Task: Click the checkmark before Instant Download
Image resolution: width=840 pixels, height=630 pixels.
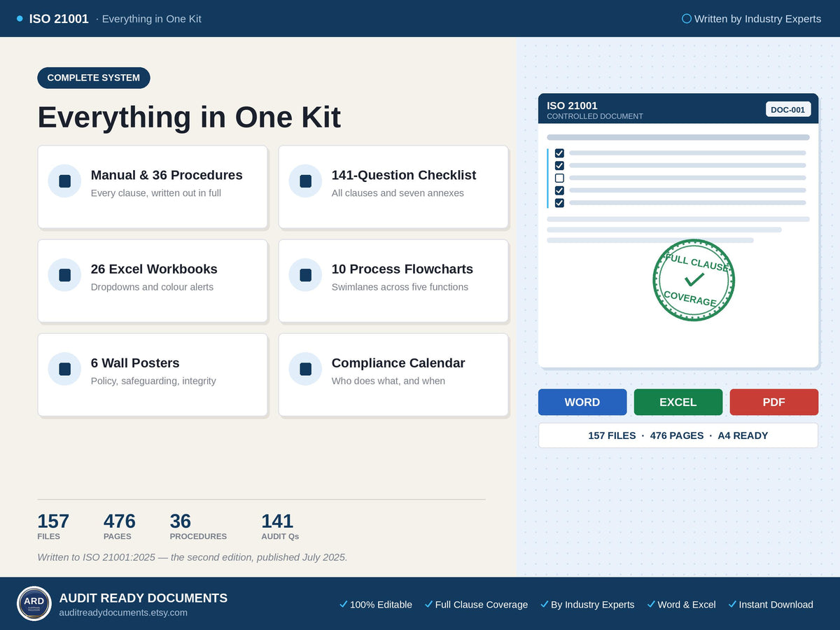Action: point(732,604)
